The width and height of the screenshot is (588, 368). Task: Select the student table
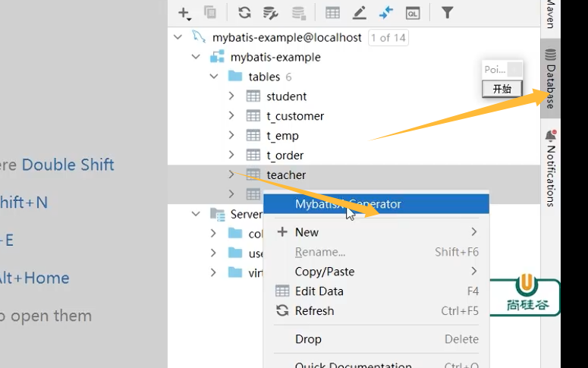[287, 96]
